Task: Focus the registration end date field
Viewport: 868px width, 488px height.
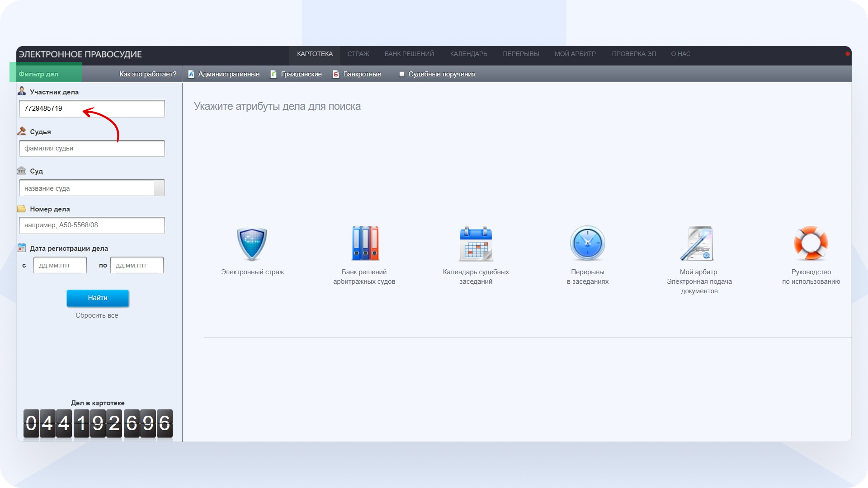Action: 137,265
